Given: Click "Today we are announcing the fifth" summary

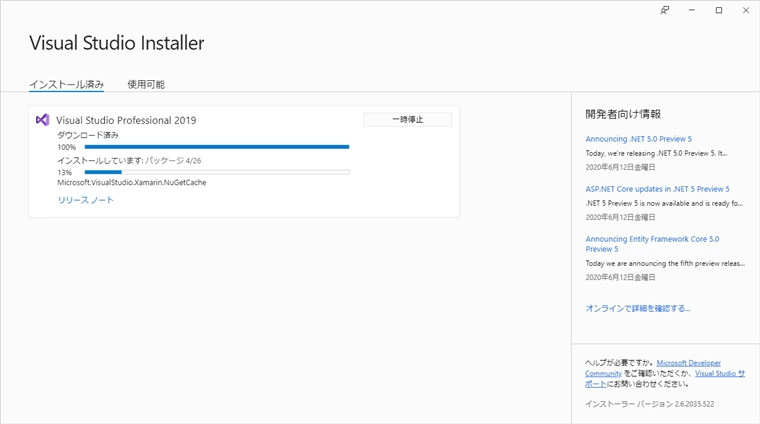Looking at the screenshot, I should 665,264.
